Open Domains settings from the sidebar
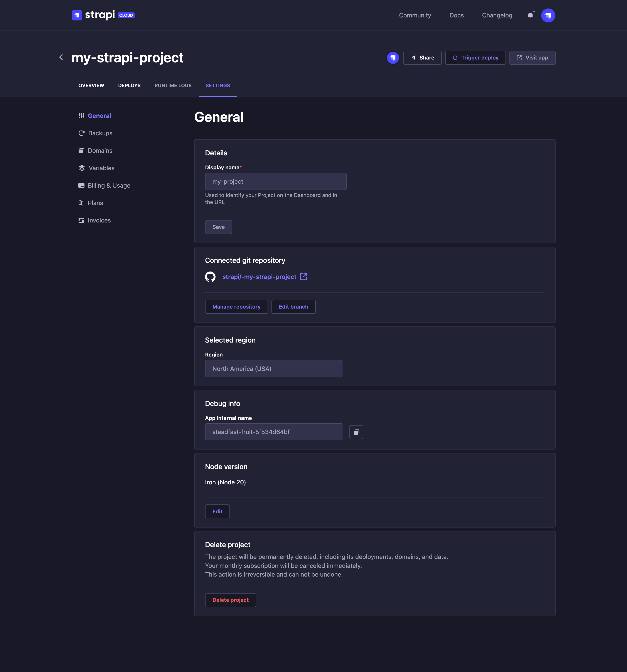 100,150
